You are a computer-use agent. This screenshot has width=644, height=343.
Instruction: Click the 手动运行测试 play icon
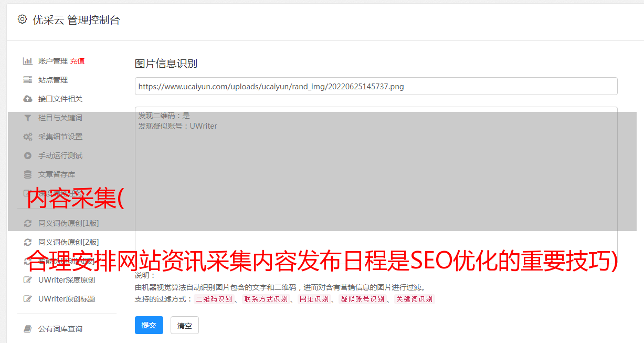pos(28,155)
